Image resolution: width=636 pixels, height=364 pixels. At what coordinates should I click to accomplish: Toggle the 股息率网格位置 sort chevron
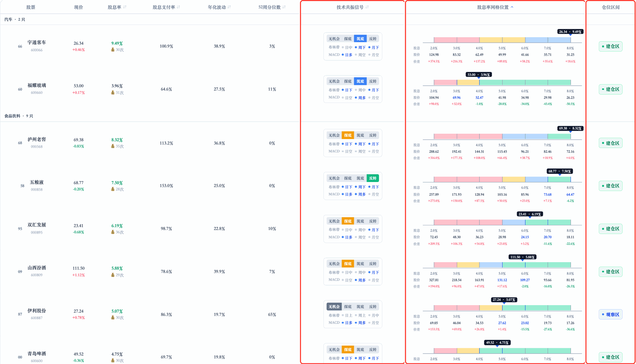tap(512, 7)
